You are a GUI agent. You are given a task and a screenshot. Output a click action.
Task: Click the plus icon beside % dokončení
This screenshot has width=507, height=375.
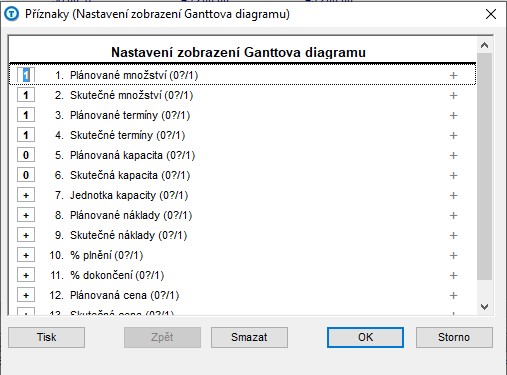(453, 275)
